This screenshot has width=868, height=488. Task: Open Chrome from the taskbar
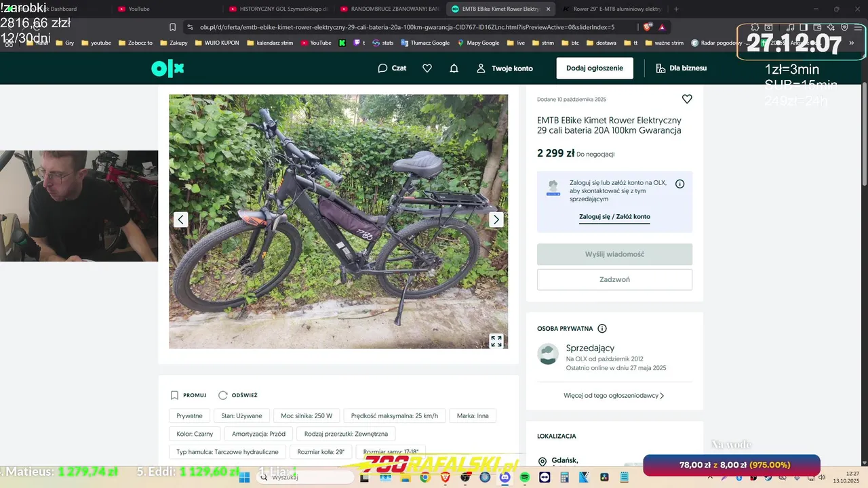[425, 478]
